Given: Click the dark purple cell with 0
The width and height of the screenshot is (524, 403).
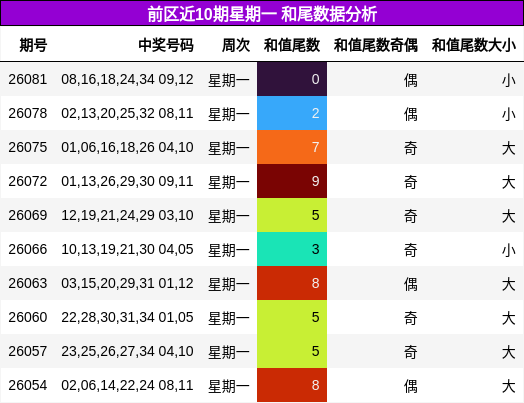Looking at the screenshot, I should (292, 79).
